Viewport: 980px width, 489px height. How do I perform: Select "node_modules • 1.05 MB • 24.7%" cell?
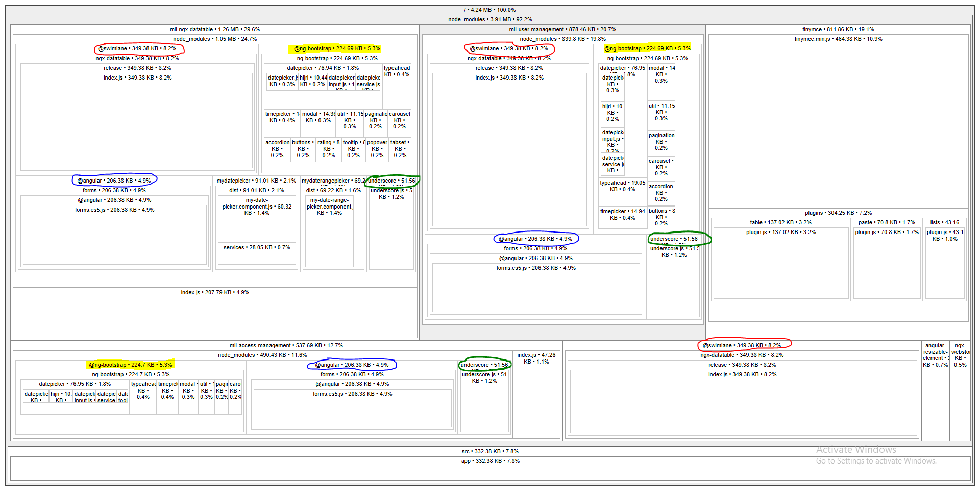coord(215,39)
